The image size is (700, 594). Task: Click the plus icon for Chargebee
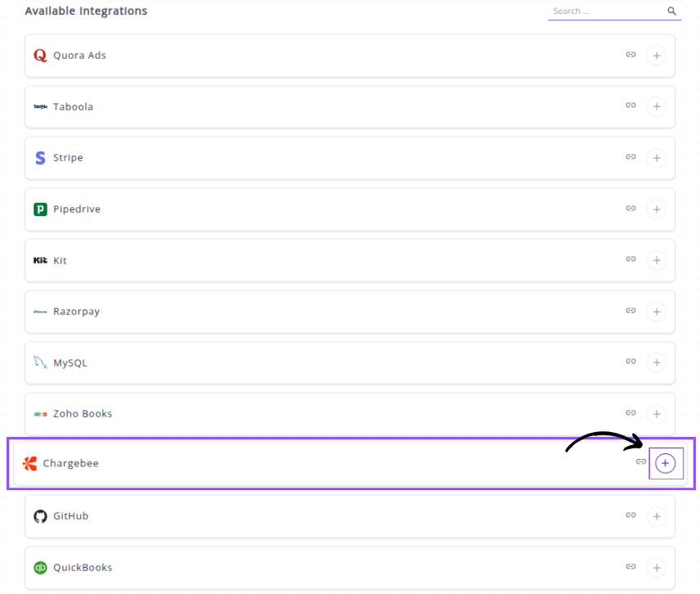[x=666, y=463]
